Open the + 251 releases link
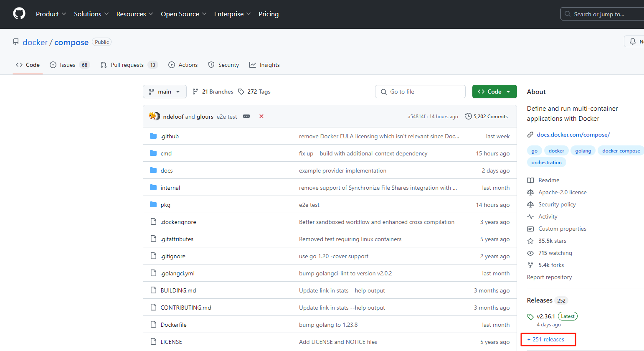The height and width of the screenshot is (351, 644). click(x=546, y=340)
